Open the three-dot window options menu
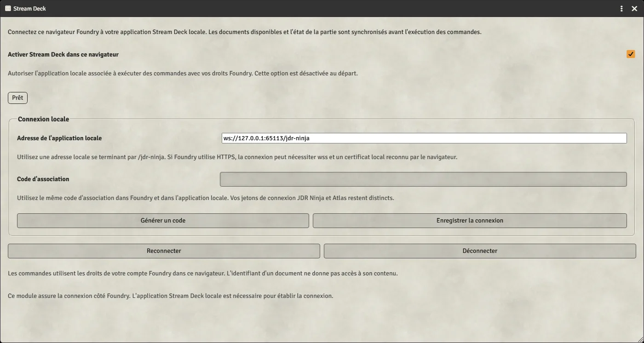This screenshot has height=343, width=644. point(622,8)
